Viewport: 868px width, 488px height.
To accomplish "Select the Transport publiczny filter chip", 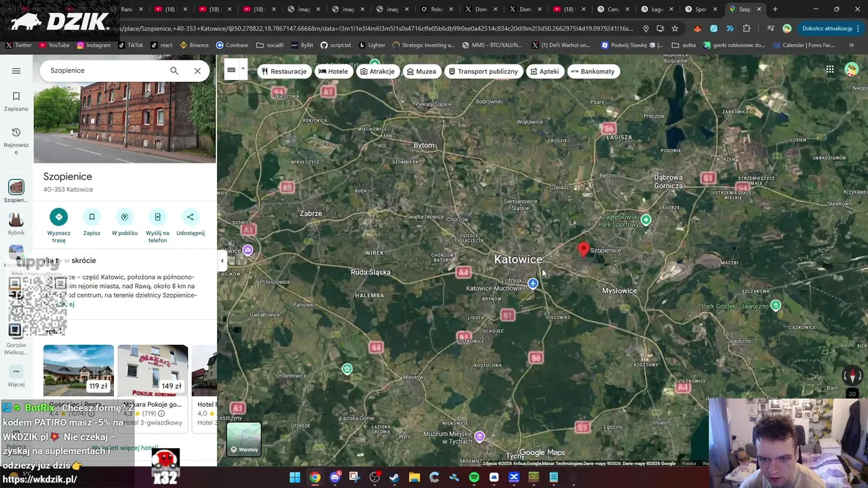I will 484,71.
